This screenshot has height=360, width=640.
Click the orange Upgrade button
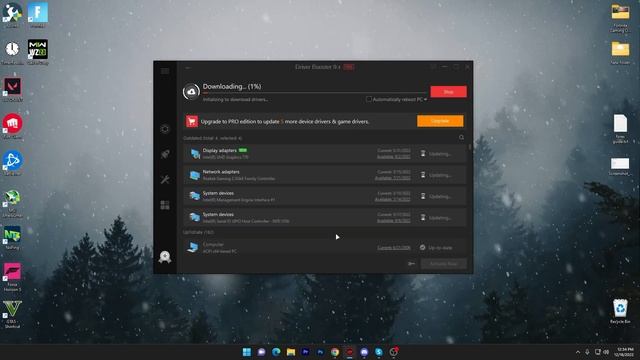click(440, 121)
